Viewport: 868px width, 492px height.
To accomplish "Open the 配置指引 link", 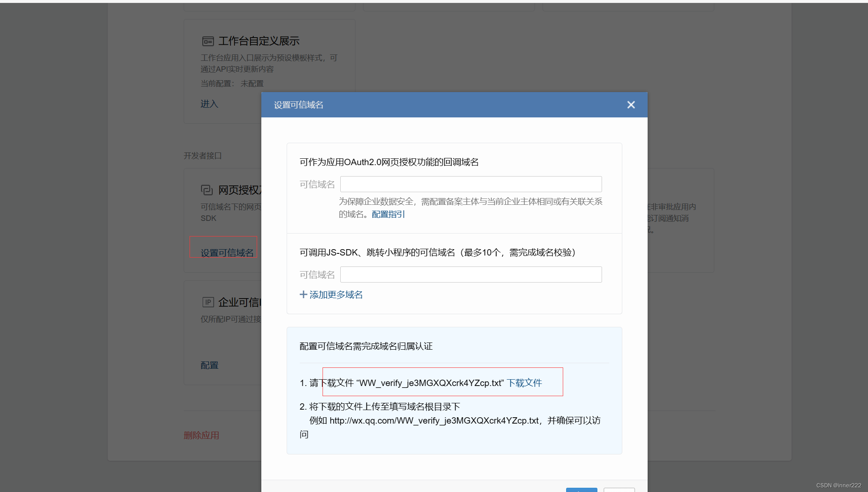I will click(x=388, y=214).
